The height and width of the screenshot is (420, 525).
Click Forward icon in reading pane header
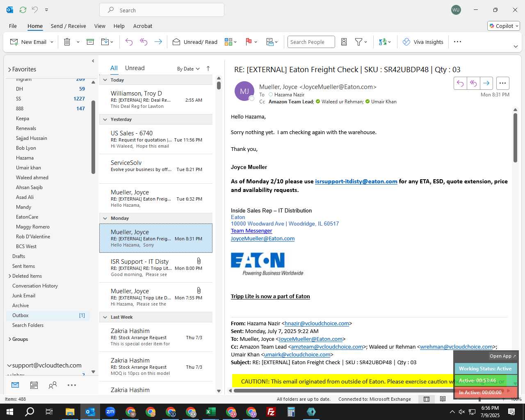tap(486, 83)
